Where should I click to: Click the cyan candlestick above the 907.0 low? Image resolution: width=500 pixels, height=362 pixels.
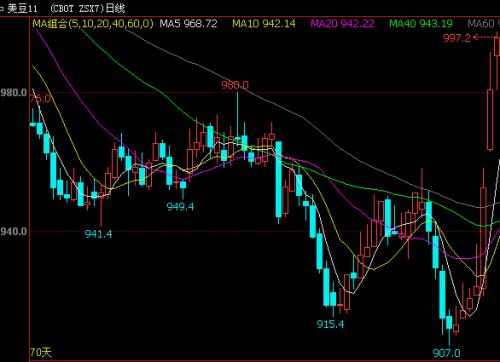(x=449, y=323)
